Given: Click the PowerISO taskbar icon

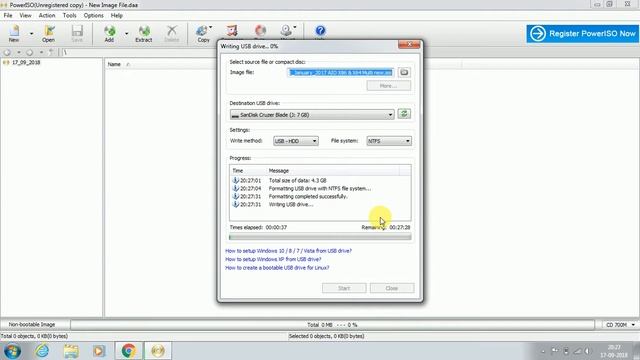Looking at the screenshot, I should (x=158, y=351).
